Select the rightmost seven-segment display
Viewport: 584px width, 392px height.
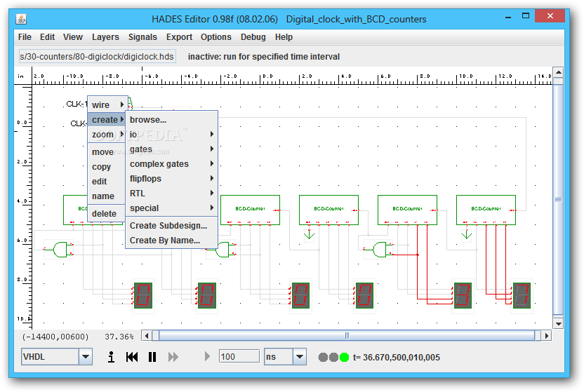pyautogui.click(x=522, y=296)
